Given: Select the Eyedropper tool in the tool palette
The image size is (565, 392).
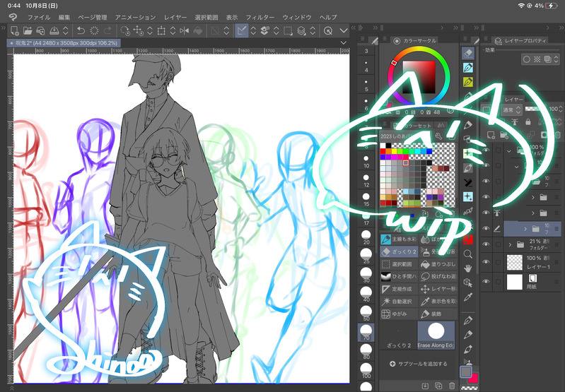Looking at the screenshot, I should coord(467,297).
